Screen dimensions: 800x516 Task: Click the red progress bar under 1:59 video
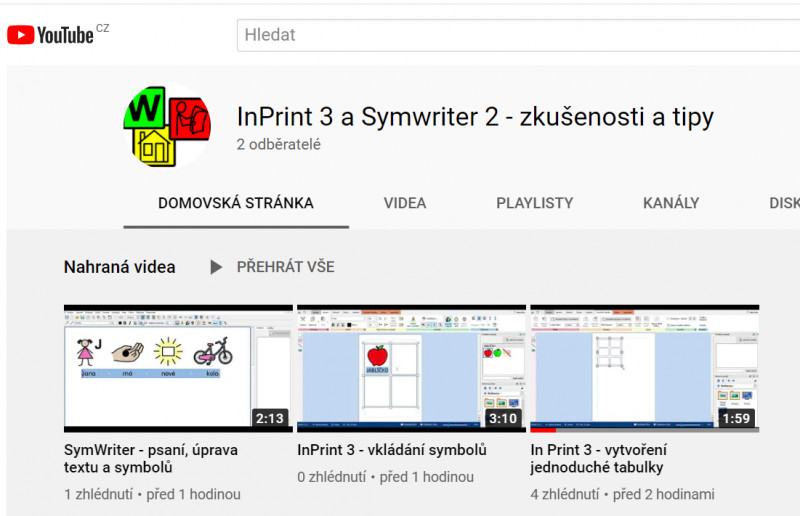click(543, 430)
